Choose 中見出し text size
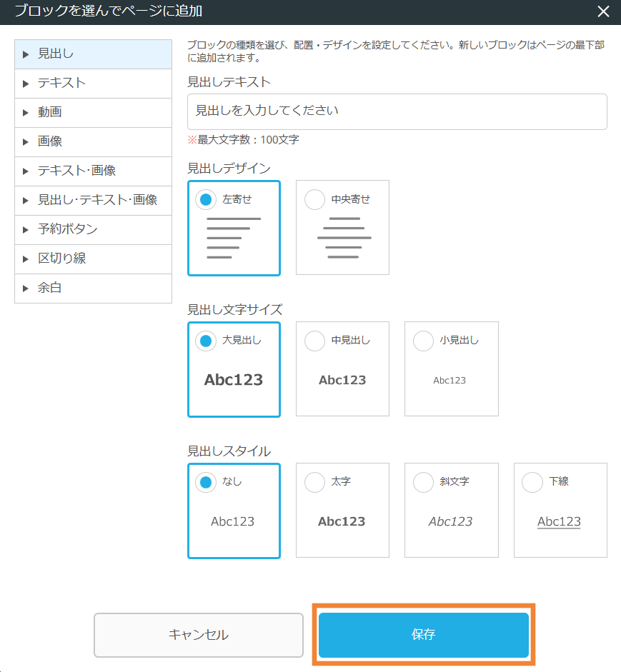 pos(314,341)
